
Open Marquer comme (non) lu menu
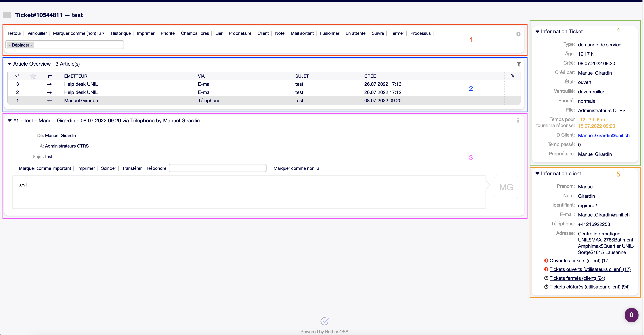coord(78,33)
